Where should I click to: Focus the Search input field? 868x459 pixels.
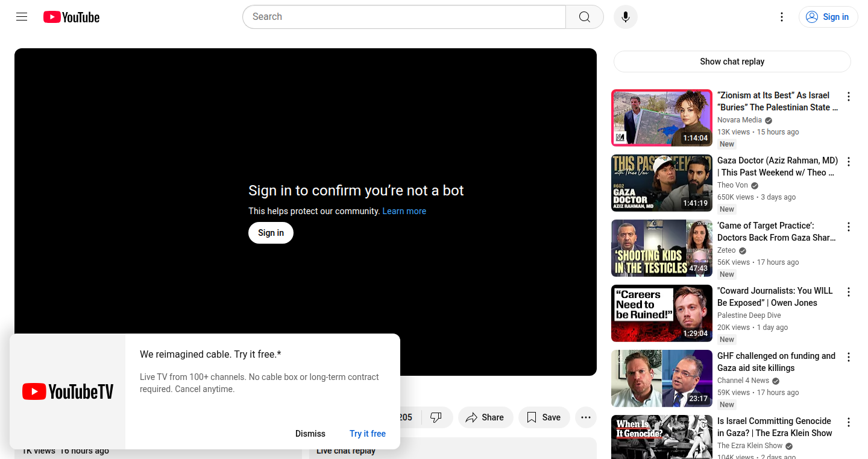pyautogui.click(x=404, y=17)
